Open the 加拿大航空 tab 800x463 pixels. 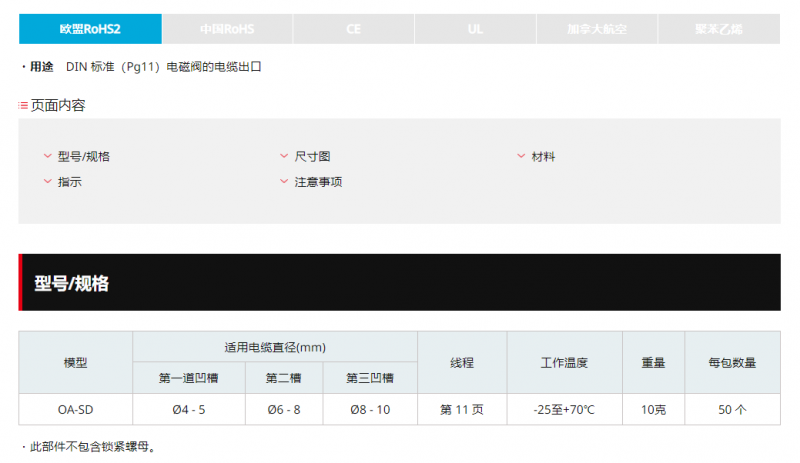pos(597,29)
